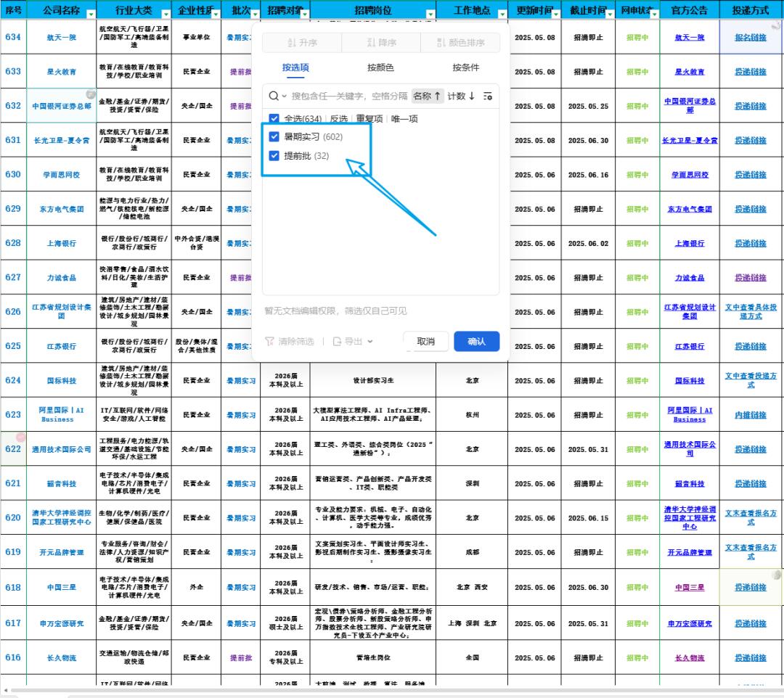784x698 pixels.
Task: Open 投递链接 in the 力诚食品 row
Action: (x=751, y=278)
